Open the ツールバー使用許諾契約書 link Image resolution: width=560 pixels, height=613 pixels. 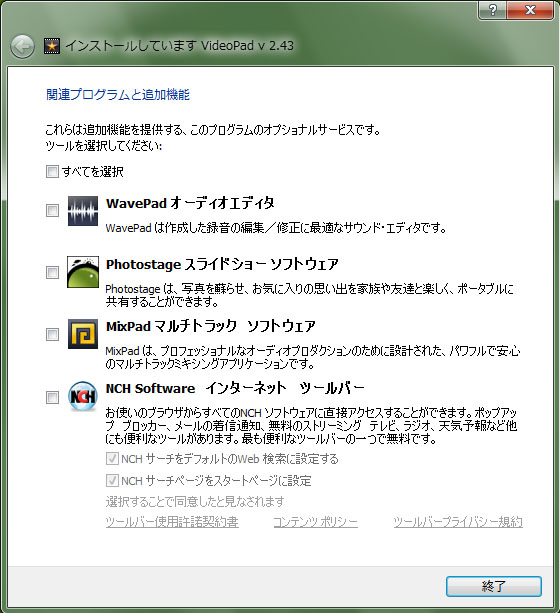172,522
